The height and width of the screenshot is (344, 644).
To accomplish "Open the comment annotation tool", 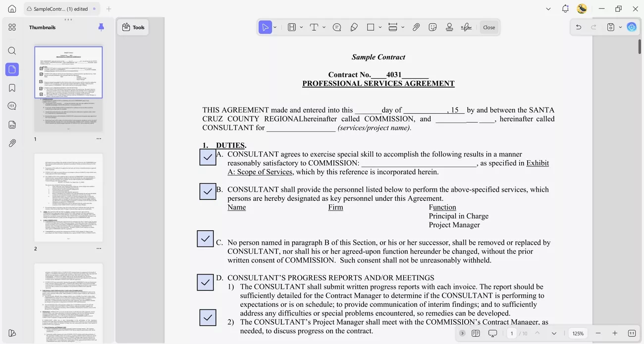I will pyautogui.click(x=337, y=27).
